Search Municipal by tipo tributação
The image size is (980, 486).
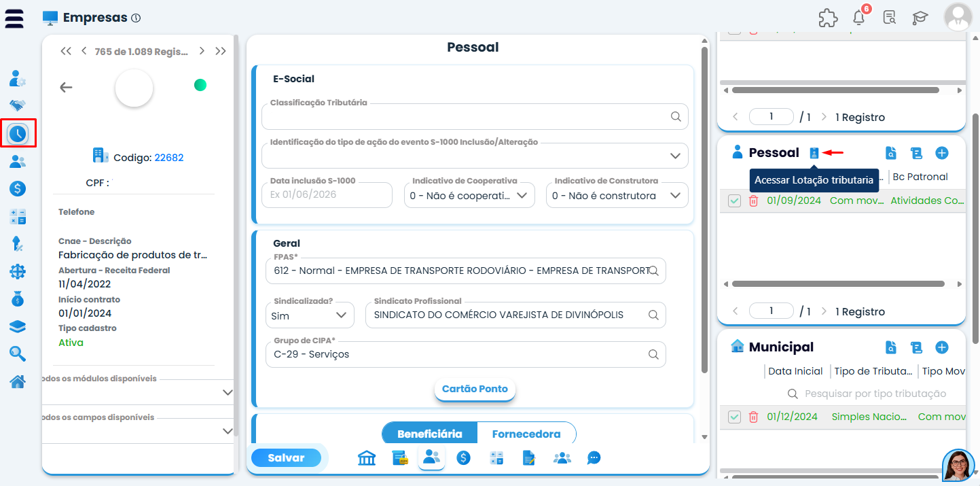pyautogui.click(x=867, y=394)
